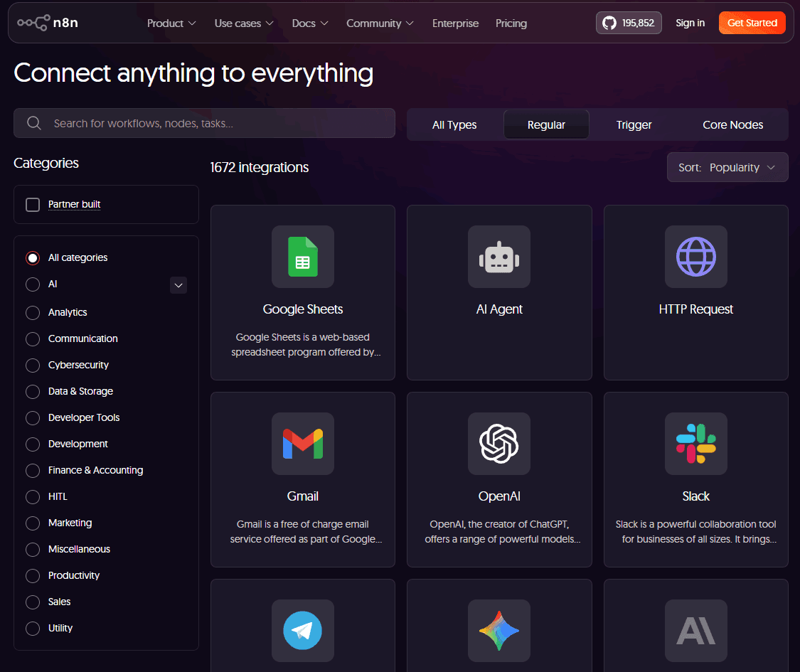Screen dimensions: 800x672
Task: Go to the Enterprise page
Action: coord(455,23)
